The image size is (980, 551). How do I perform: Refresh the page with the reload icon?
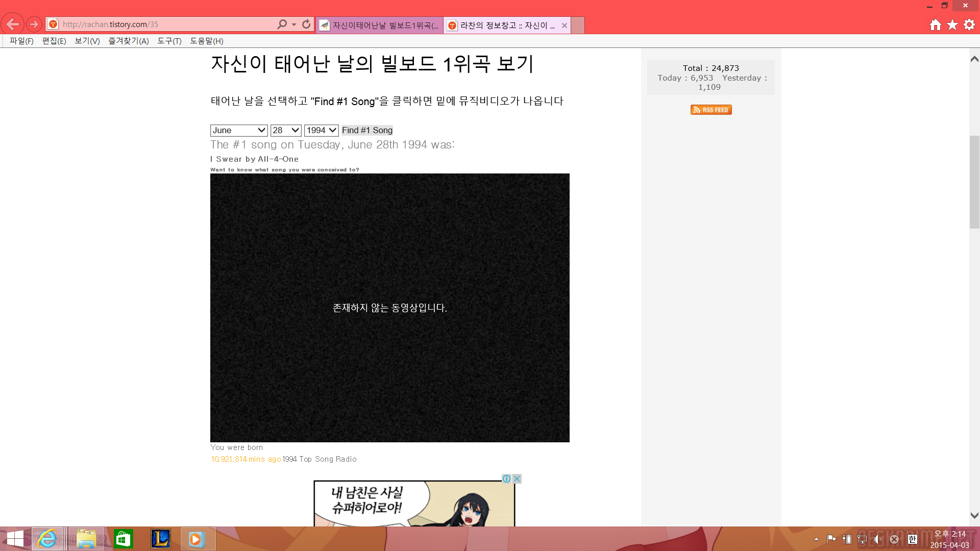[x=306, y=24]
